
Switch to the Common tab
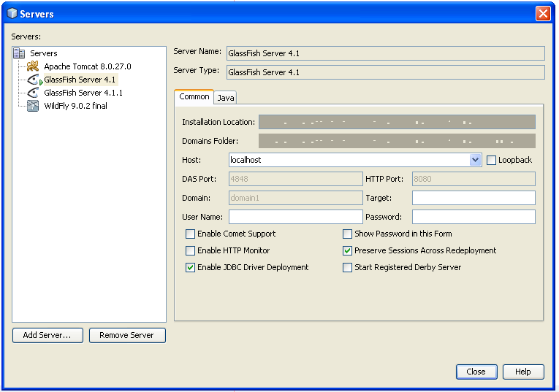(x=194, y=97)
